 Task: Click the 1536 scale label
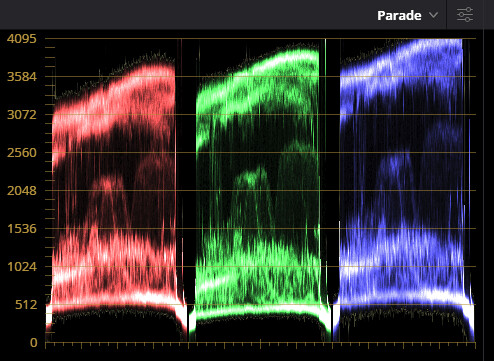(22, 229)
